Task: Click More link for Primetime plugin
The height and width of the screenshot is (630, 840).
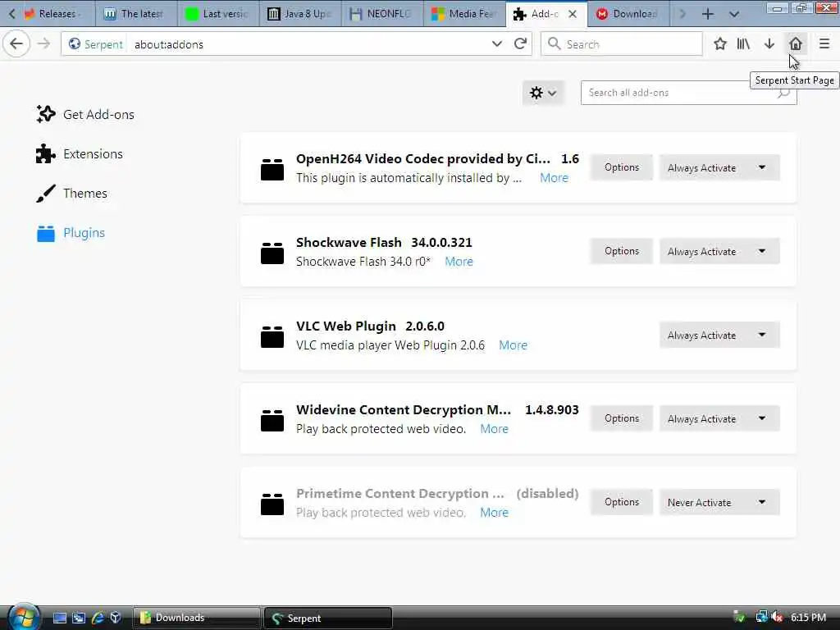Action: 494,512
